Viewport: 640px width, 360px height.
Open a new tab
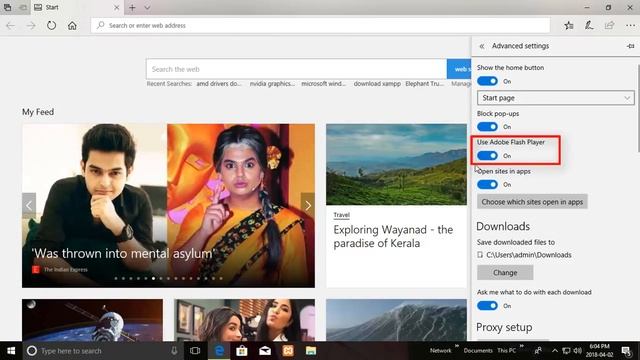(132, 7)
